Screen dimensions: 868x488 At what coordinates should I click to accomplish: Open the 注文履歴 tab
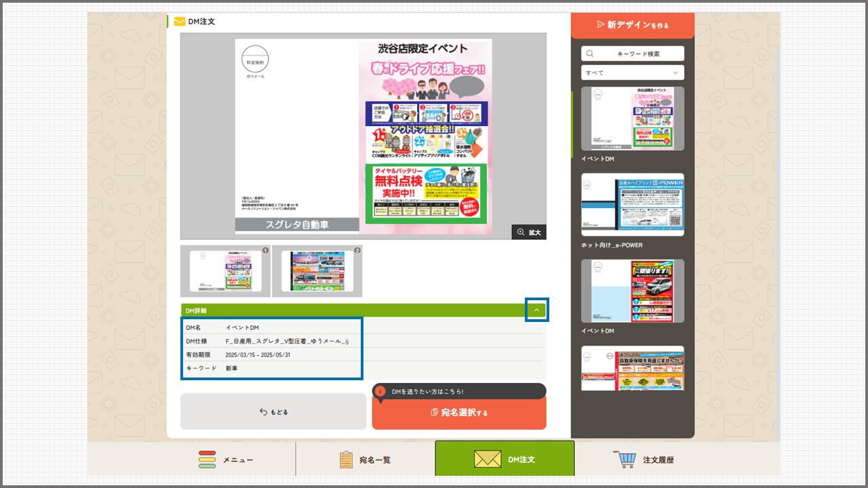click(644, 460)
